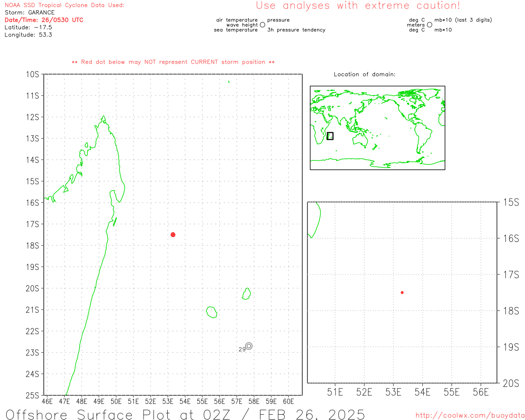Click the 15S label on zoomed map

coord(511,202)
